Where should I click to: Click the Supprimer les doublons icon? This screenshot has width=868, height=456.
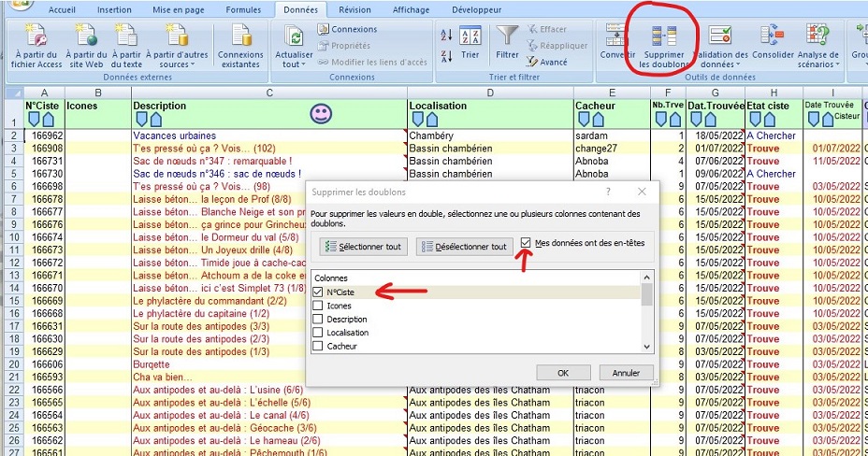point(663,37)
